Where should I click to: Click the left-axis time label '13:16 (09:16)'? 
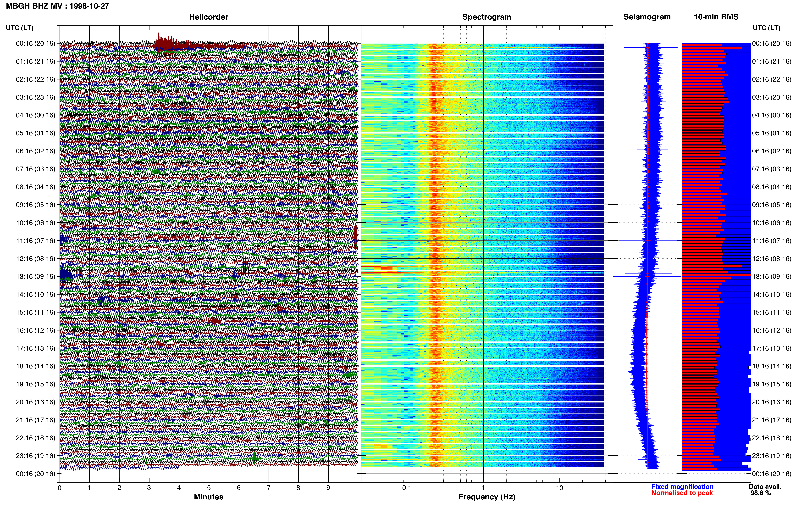(36, 277)
